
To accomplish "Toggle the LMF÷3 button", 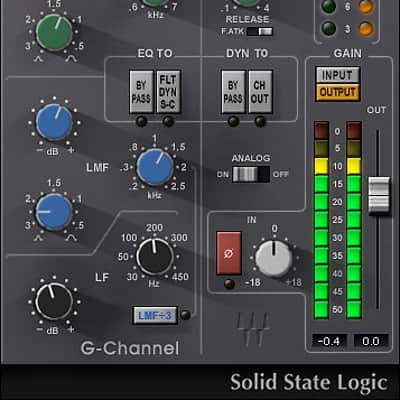I will point(155,315).
